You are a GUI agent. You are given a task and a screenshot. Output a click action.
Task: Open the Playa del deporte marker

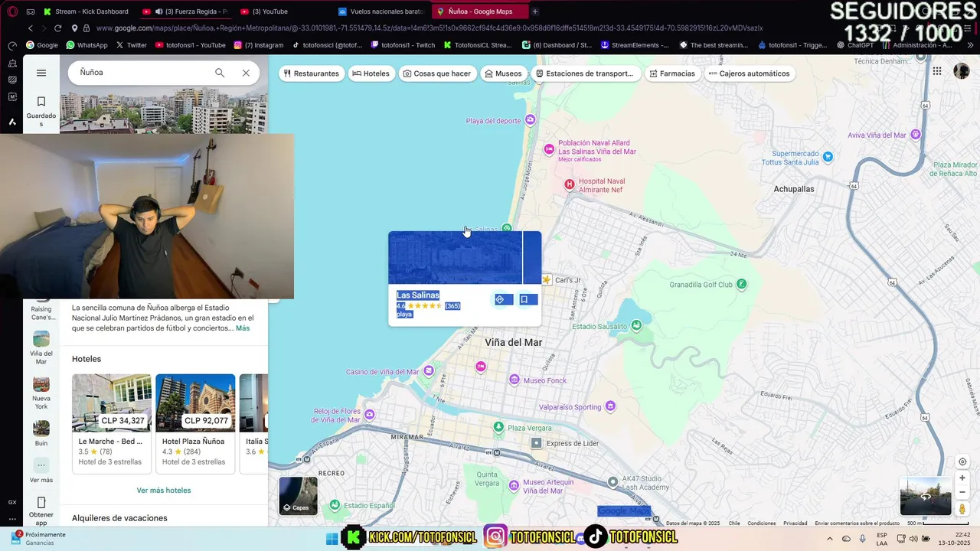530,120
